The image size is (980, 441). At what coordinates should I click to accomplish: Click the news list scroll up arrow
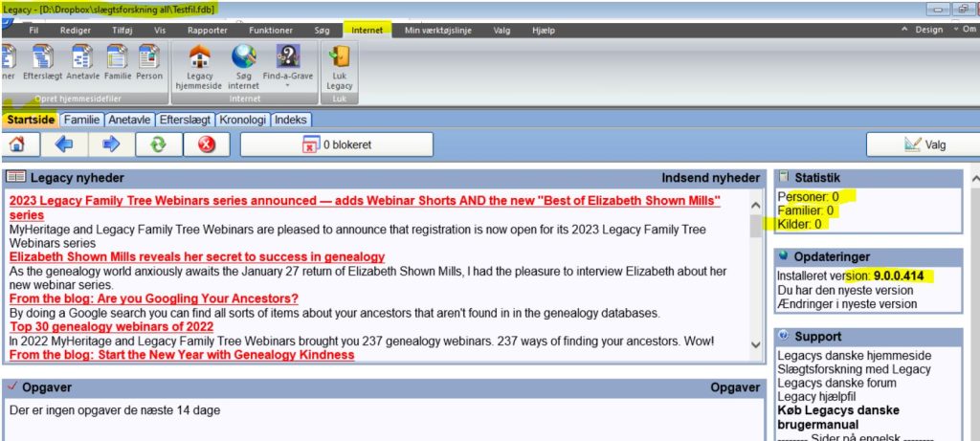(756, 206)
